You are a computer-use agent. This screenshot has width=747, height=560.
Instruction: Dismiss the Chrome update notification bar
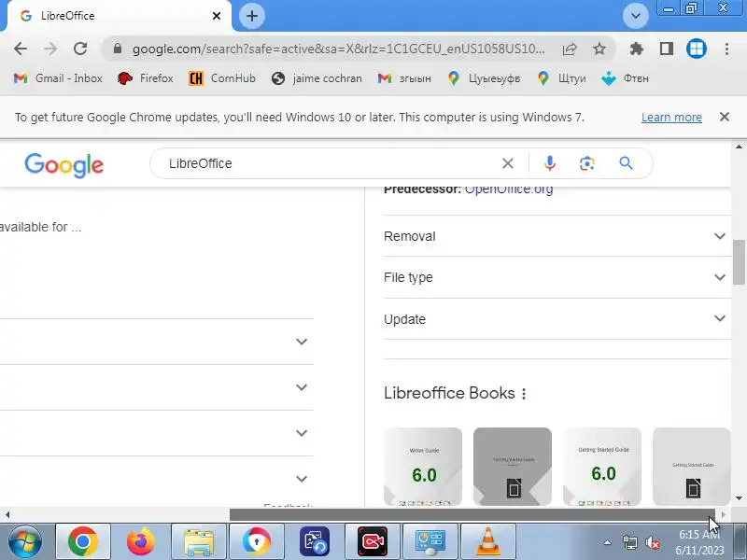725,117
